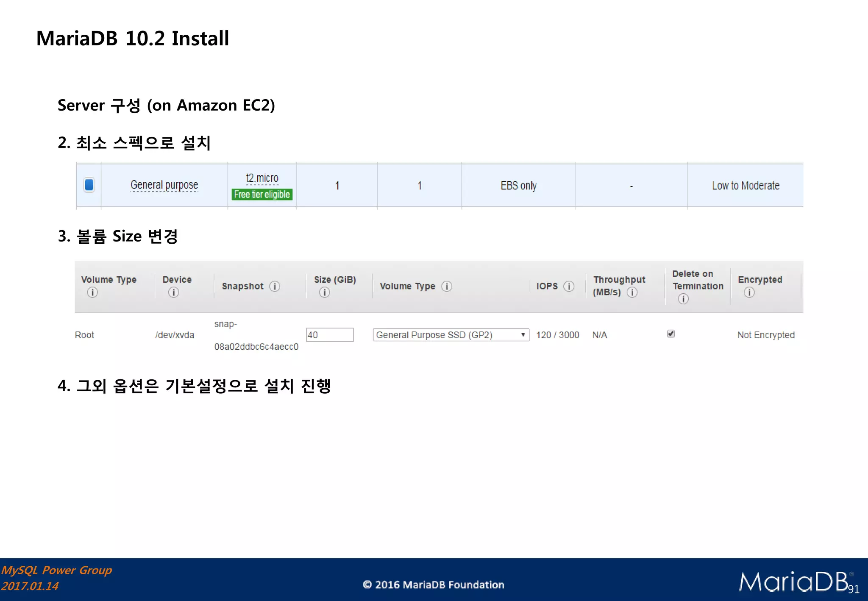This screenshot has height=601, width=868.
Task: Click the Delete on Termination info icon
Action: click(683, 299)
